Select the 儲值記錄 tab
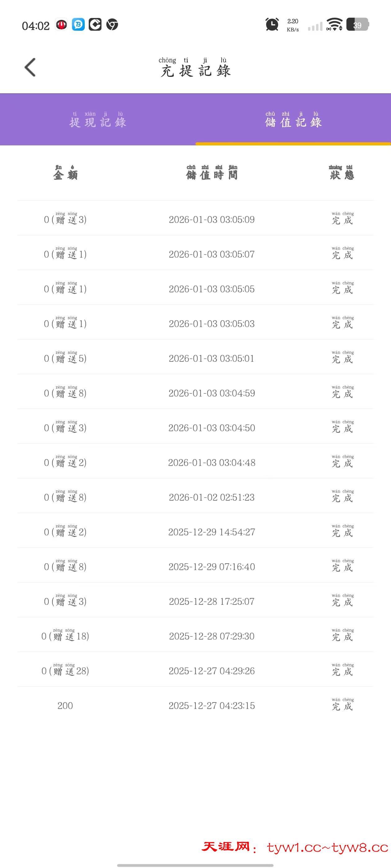 (x=293, y=120)
